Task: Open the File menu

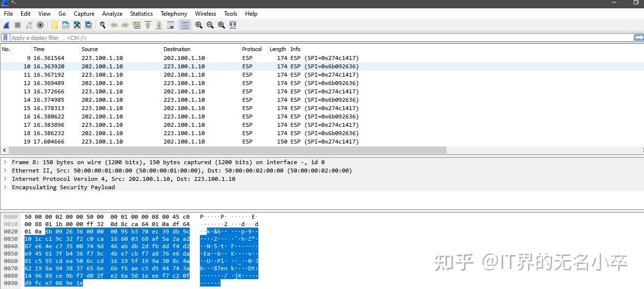Action: (x=8, y=14)
